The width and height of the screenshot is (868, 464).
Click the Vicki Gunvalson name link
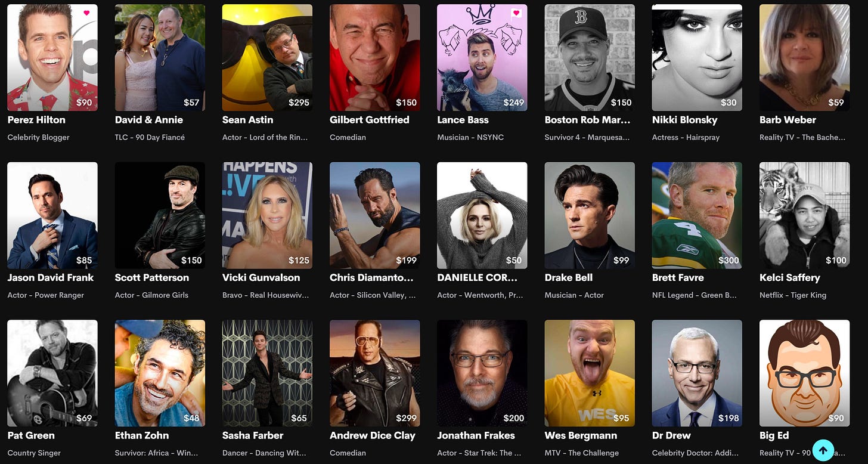261,278
